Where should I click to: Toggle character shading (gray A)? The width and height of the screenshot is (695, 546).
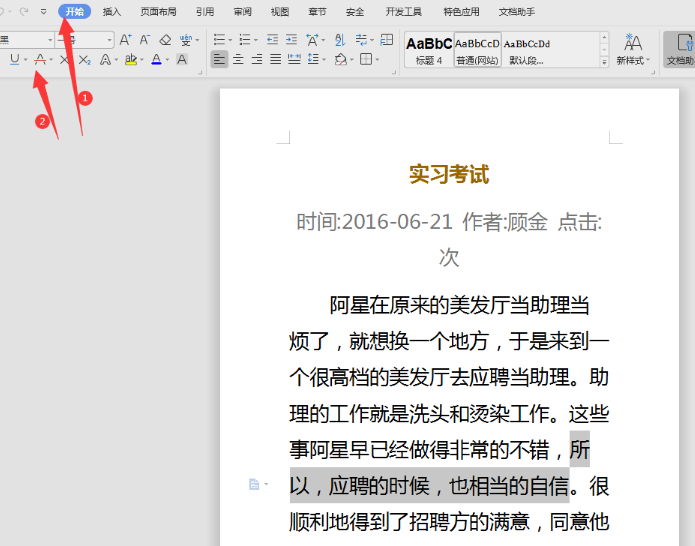pos(182,59)
